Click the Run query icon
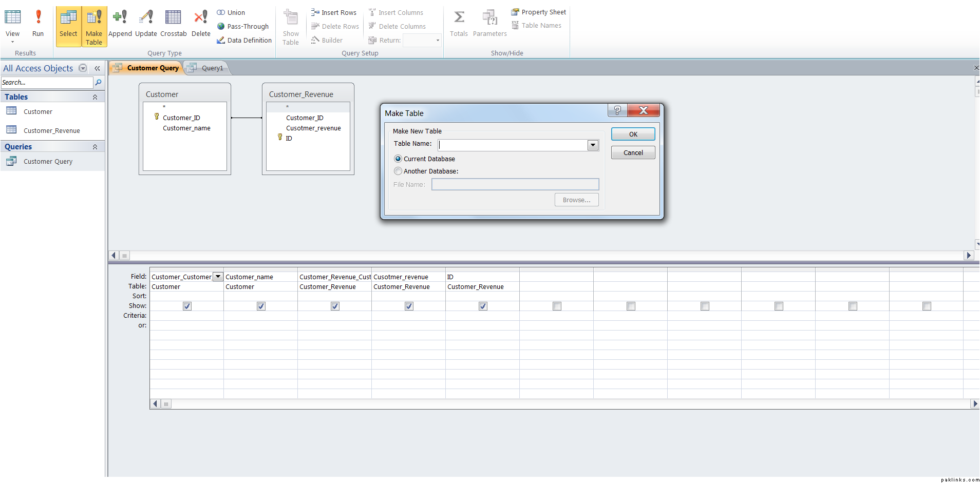This screenshot has width=980, height=483. (x=38, y=23)
